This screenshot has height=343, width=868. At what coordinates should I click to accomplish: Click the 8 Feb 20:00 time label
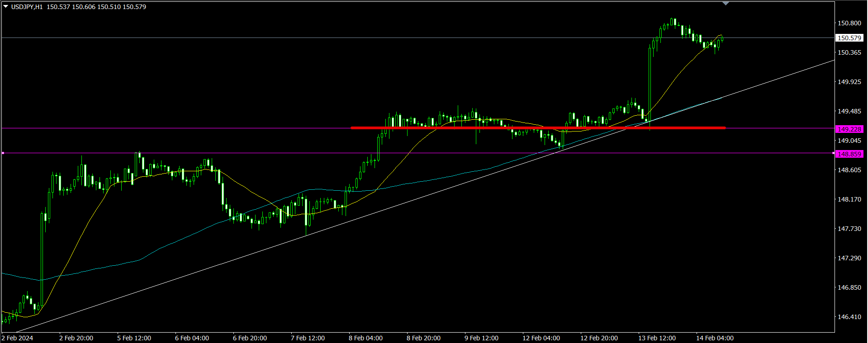[424, 338]
